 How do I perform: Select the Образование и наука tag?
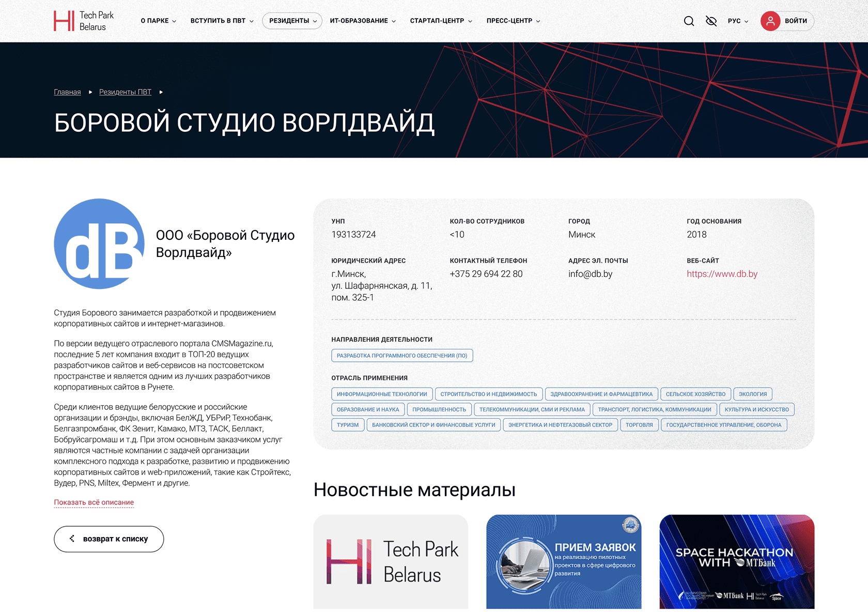368,409
